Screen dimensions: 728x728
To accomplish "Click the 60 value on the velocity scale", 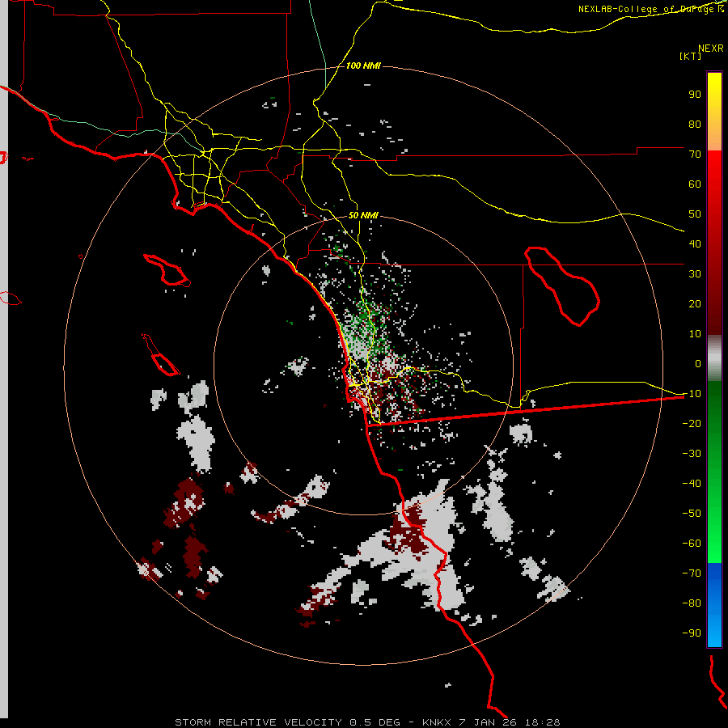I will tap(695, 184).
